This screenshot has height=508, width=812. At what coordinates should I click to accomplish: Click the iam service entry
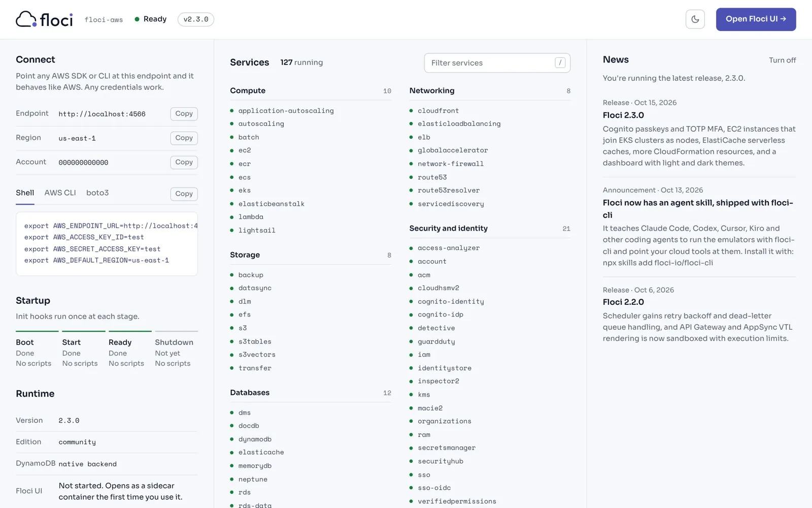point(424,355)
